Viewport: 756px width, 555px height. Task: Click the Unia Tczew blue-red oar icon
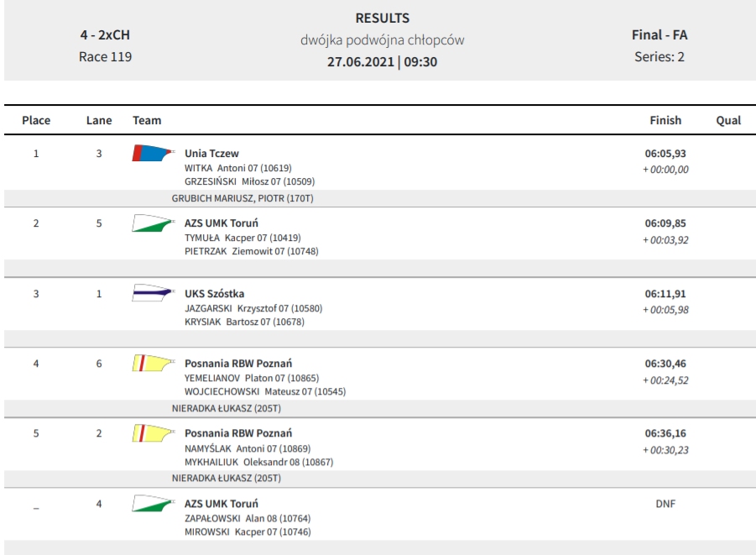154,153
